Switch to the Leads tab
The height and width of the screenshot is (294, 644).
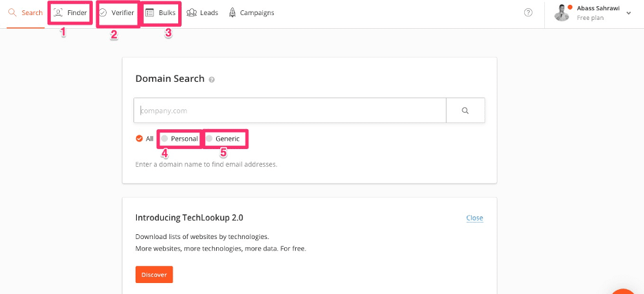point(209,13)
